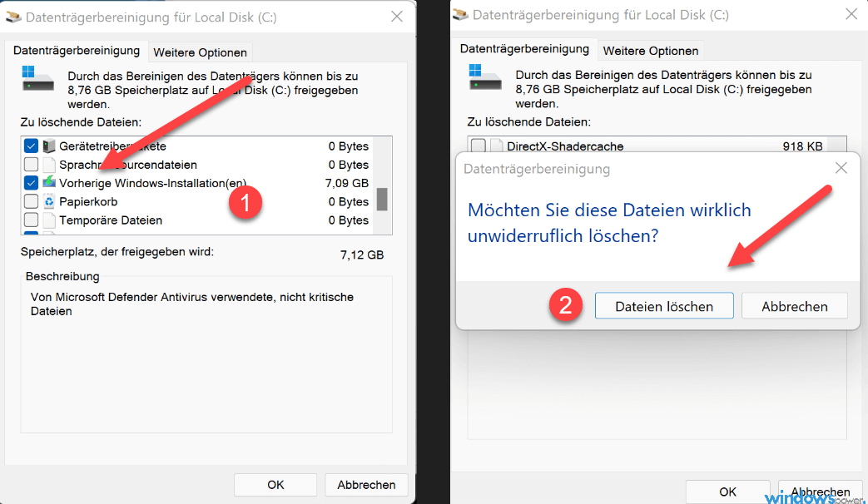Viewport: 868px width, 504px height.
Task: Switch to the Weitere Optionen tab
Action: tap(200, 52)
